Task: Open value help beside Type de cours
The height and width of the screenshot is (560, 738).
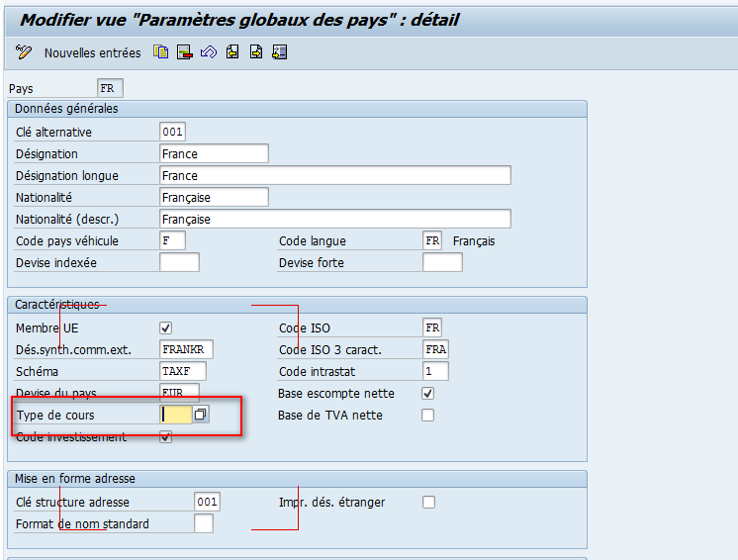Action: [201, 415]
